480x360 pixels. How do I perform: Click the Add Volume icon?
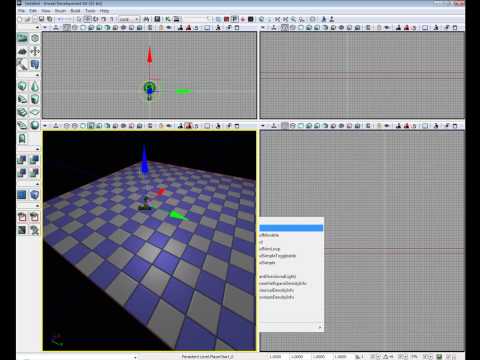(35, 195)
